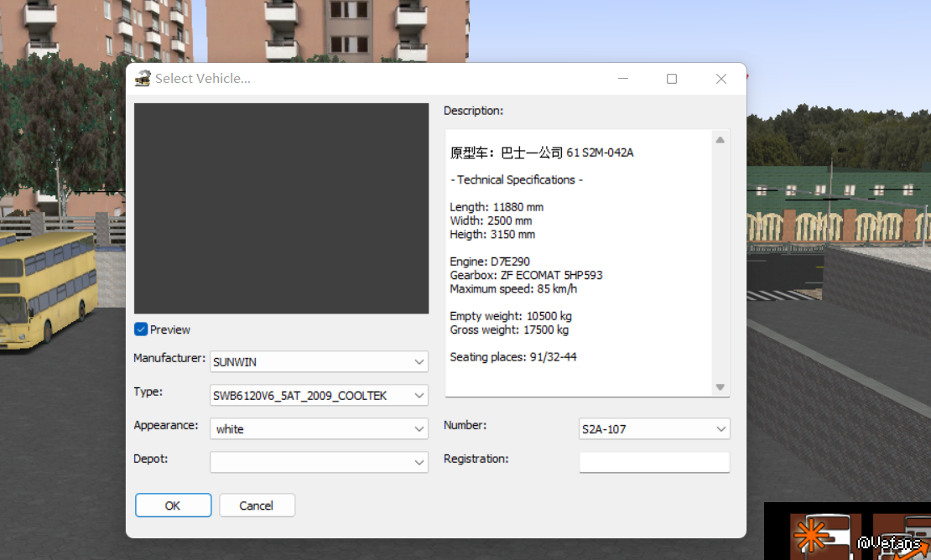Click the bus icon in the dialog title bar
The height and width of the screenshot is (560, 931).
(x=143, y=79)
